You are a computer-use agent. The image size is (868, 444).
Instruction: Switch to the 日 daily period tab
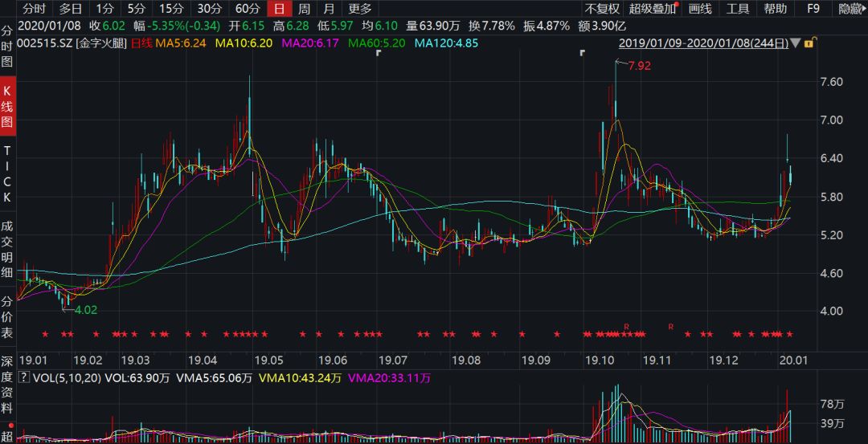279,9
